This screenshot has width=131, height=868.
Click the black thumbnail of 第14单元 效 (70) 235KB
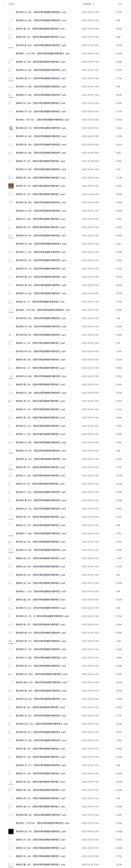[11, 831]
